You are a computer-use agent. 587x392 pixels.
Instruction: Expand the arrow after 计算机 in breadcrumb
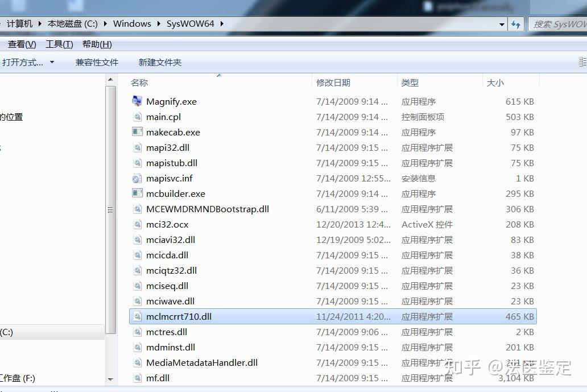(40, 23)
